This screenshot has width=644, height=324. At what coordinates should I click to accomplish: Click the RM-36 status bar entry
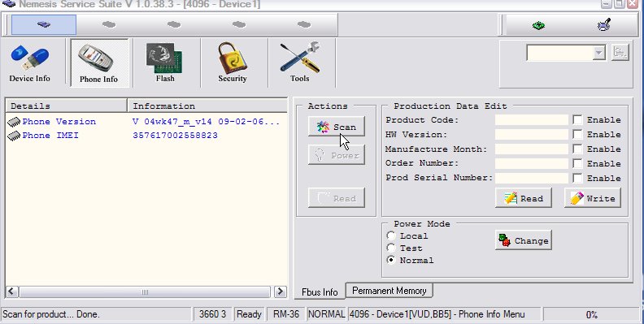point(286,314)
